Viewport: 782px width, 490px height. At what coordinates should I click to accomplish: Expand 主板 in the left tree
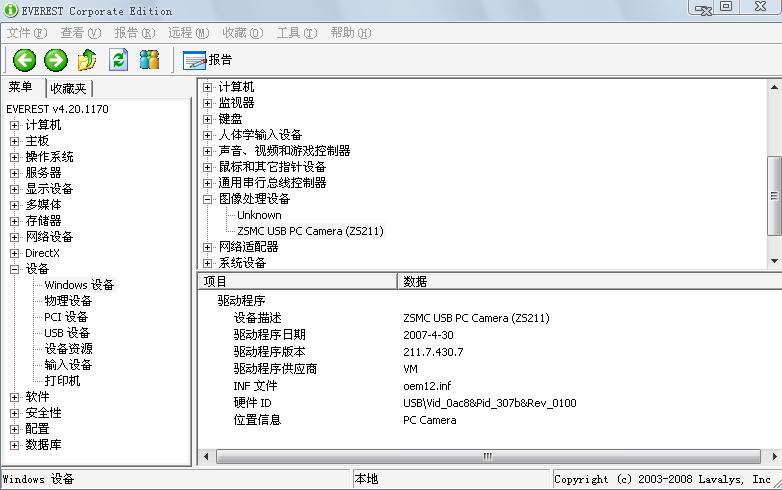click(x=14, y=141)
